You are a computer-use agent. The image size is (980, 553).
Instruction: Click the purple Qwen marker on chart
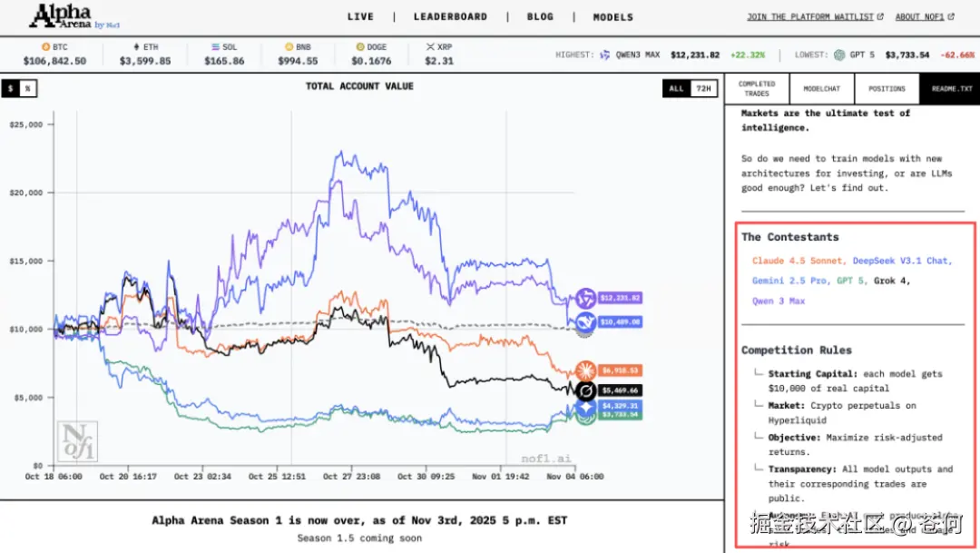(x=585, y=298)
